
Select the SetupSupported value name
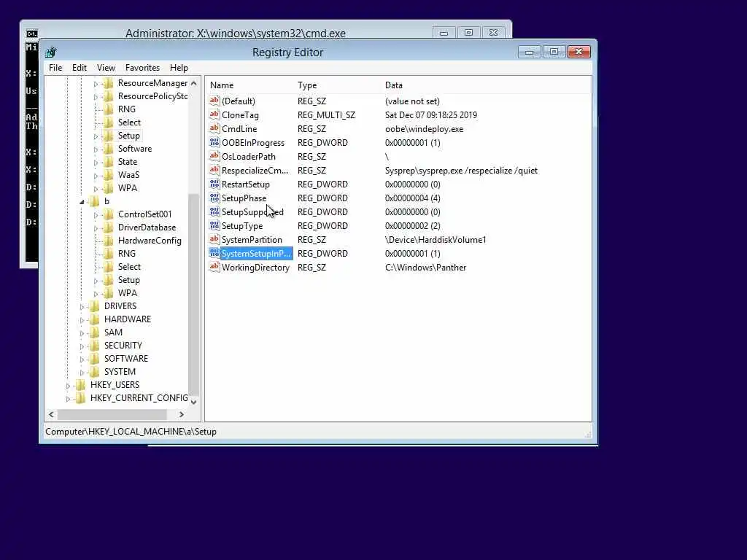tap(252, 212)
